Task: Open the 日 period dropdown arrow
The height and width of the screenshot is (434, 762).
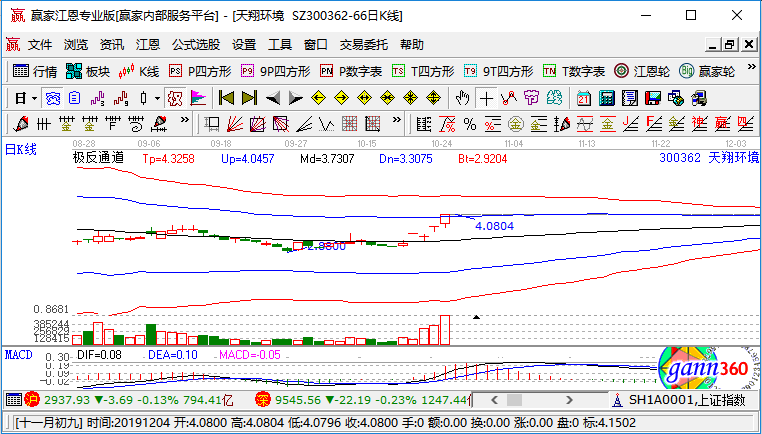Action: point(35,99)
